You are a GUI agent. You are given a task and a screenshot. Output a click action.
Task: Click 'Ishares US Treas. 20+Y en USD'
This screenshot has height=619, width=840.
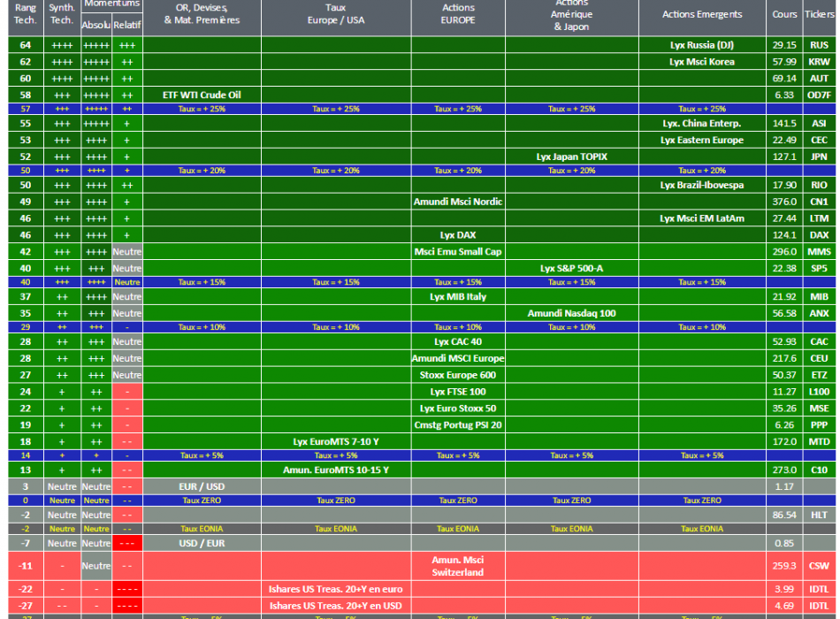[x=335, y=606]
